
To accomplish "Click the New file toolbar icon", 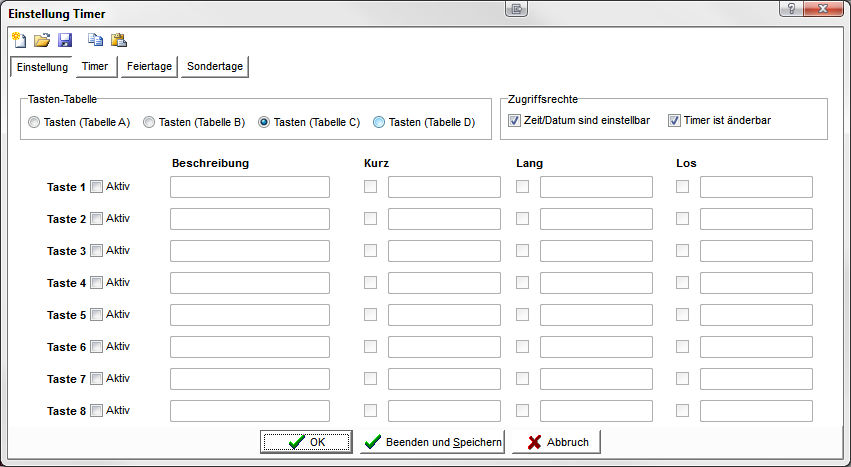I will coord(18,41).
